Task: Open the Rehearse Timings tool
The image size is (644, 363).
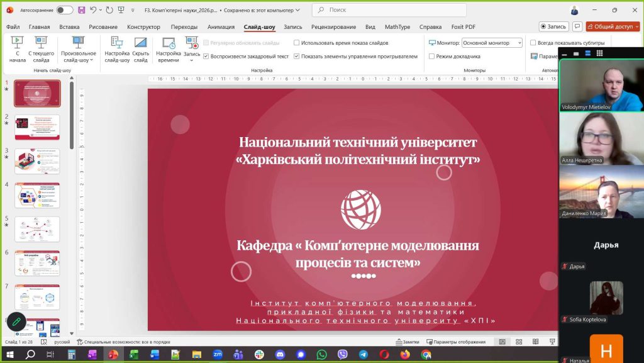Action: click(x=168, y=48)
